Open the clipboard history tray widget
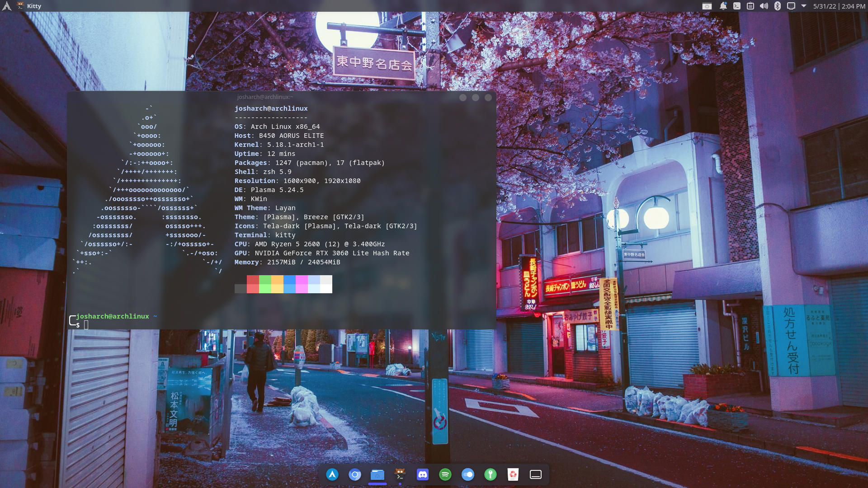Image resolution: width=868 pixels, height=488 pixels. [750, 6]
